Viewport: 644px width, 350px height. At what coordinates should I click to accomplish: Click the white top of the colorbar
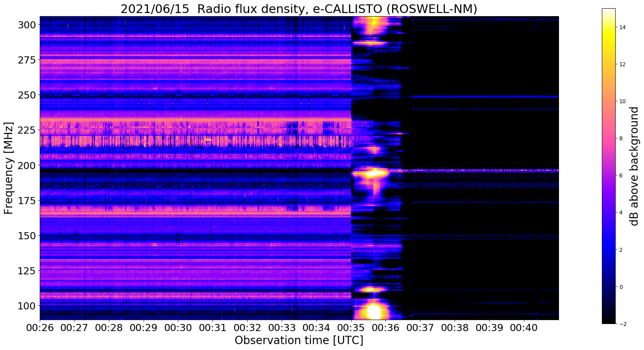609,11
